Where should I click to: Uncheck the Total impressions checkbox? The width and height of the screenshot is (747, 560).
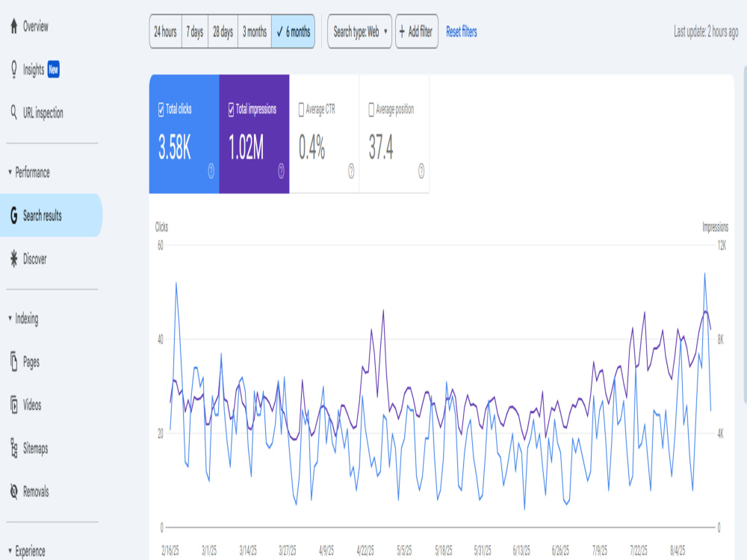click(x=231, y=110)
